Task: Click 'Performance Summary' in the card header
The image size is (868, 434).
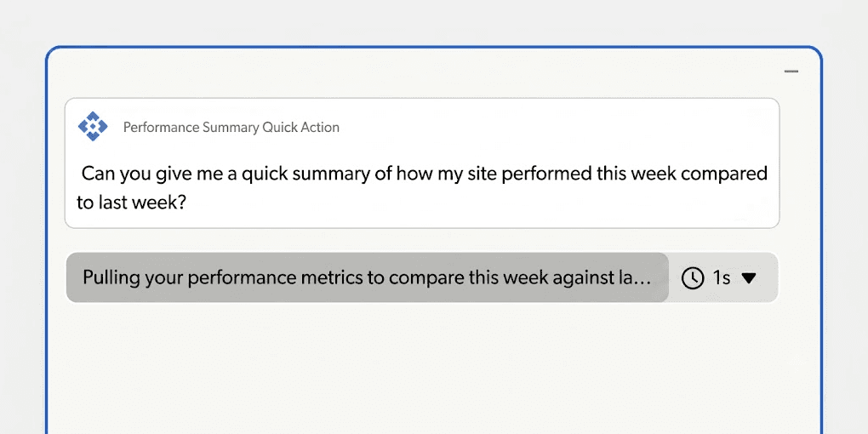Action: coord(191,128)
